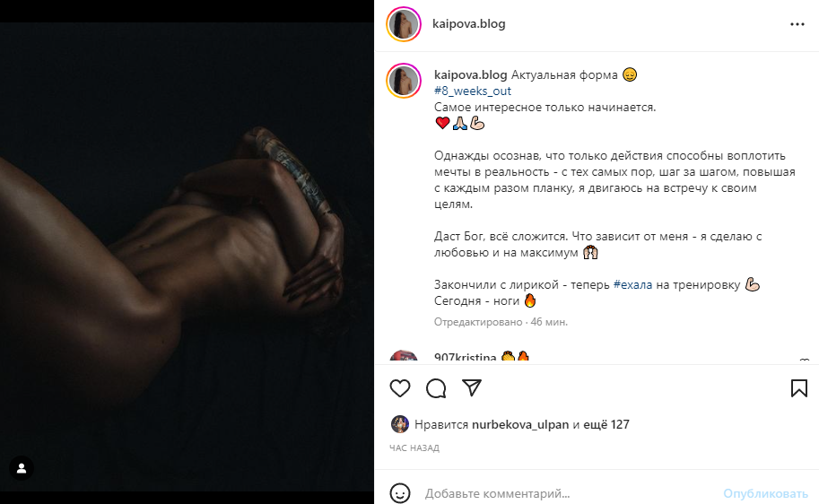The height and width of the screenshot is (504, 819).
Task: Click tagged people icon on photo
Action: [22, 468]
